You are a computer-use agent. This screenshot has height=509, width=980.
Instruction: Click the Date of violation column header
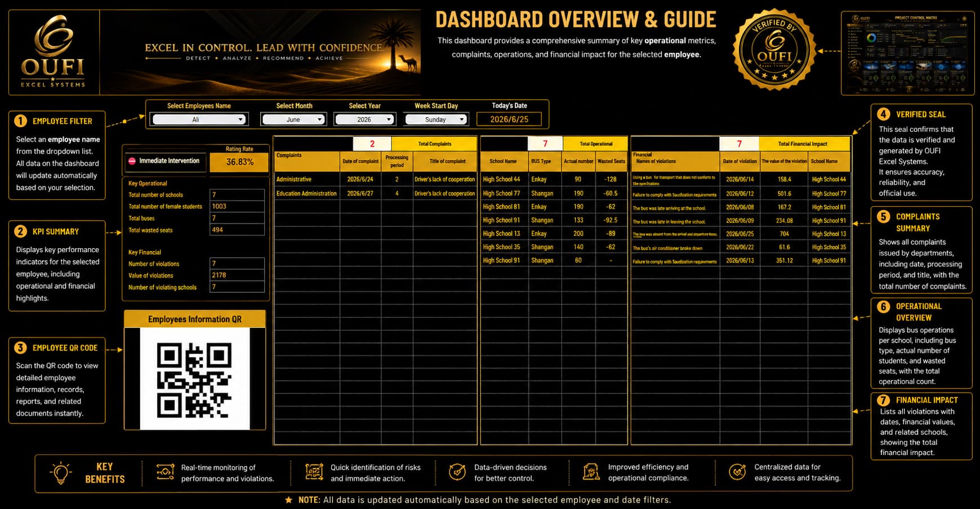coord(740,162)
